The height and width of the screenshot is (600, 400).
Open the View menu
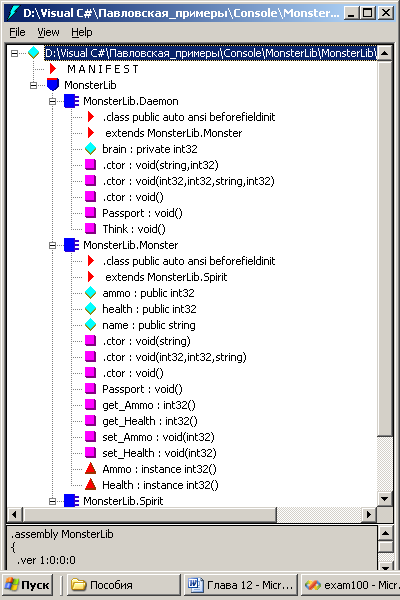48,32
